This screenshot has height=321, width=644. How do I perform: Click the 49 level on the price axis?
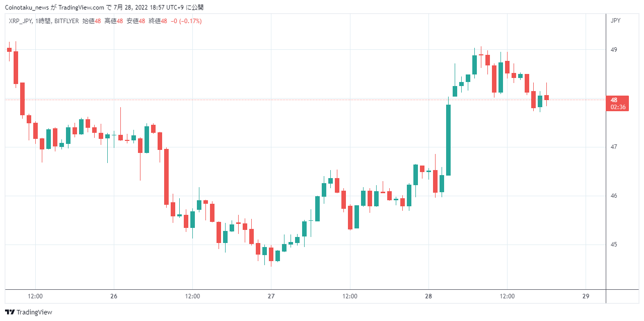pyautogui.click(x=614, y=50)
